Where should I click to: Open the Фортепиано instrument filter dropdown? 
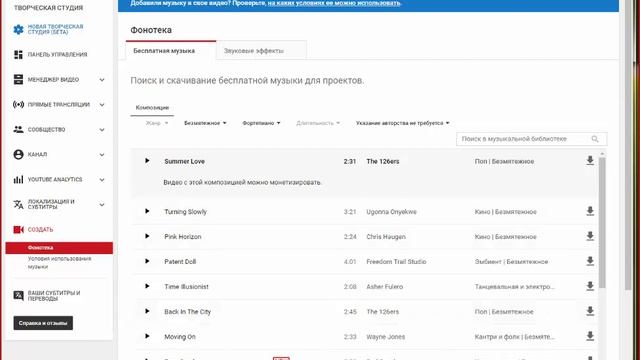(x=261, y=123)
